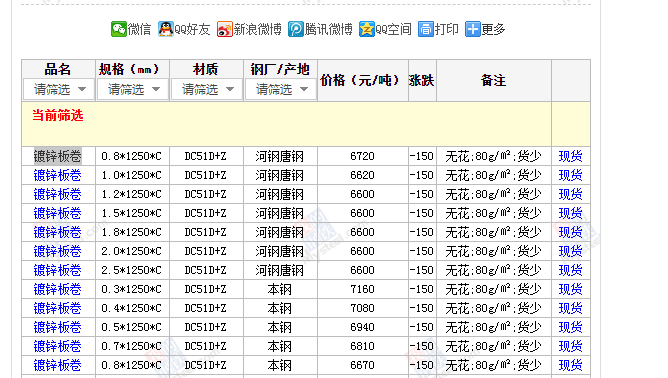
Task: Open 镀锌板卷 link for 1.5*1250*C row
Action: pos(58,213)
